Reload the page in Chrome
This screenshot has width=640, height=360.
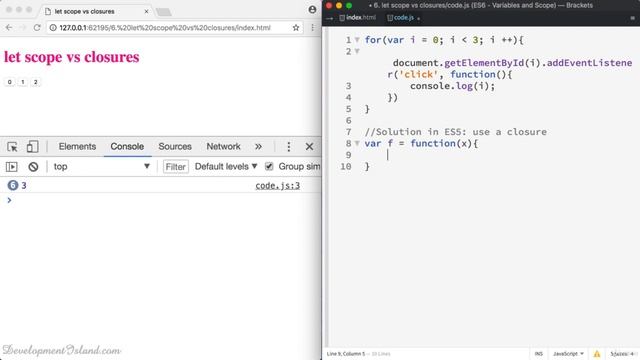[x=37, y=28]
